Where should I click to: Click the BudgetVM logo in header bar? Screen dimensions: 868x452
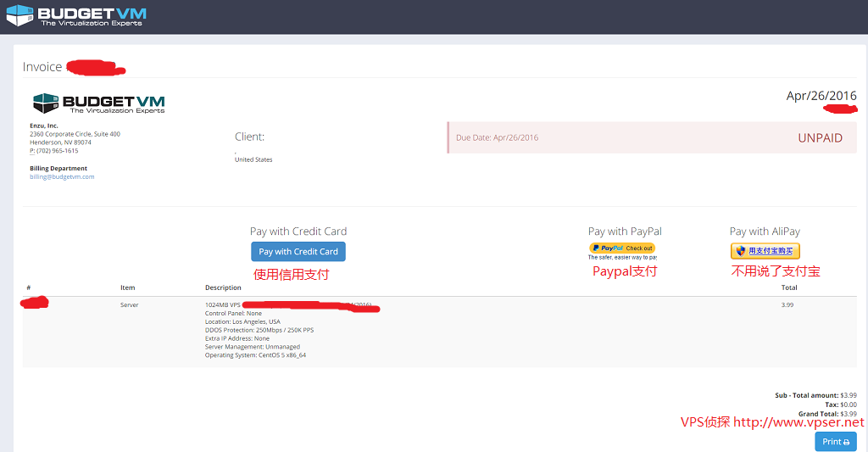tap(76, 15)
